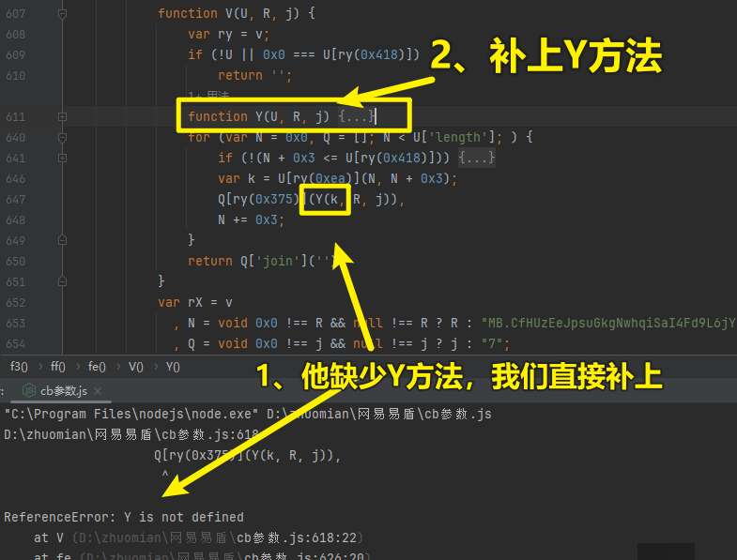Expand folded function Y at line 611

tap(63, 116)
